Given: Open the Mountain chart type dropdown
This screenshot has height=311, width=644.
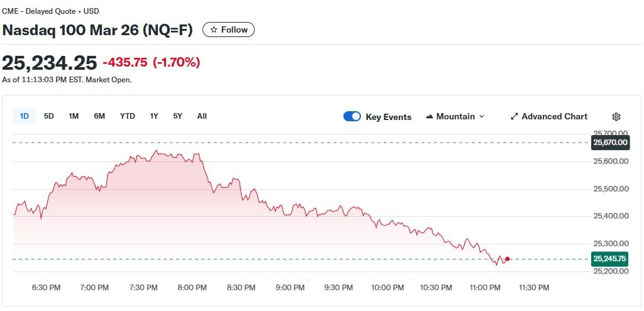Looking at the screenshot, I should (x=455, y=117).
